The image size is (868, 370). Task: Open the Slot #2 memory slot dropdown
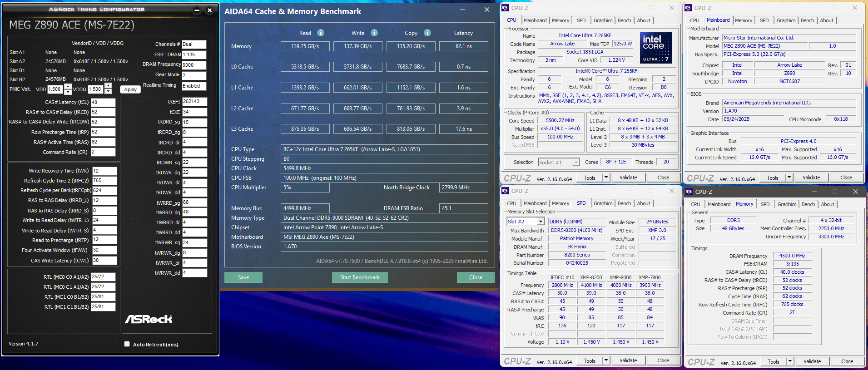(541, 222)
